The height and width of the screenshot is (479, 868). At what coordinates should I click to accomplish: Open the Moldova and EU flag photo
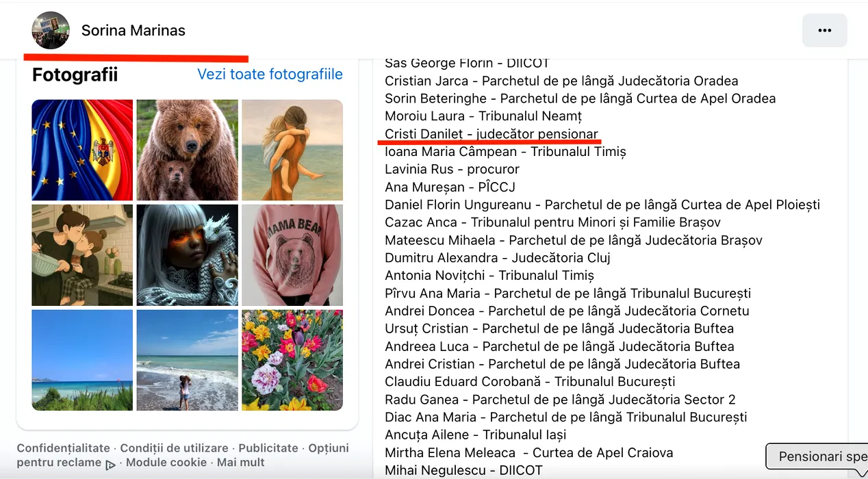pos(82,150)
